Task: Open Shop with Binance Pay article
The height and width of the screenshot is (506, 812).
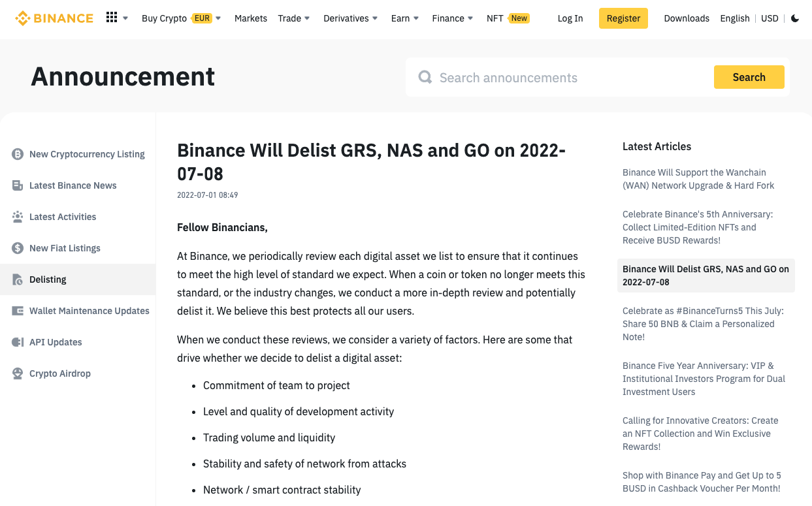Action: pos(702,482)
